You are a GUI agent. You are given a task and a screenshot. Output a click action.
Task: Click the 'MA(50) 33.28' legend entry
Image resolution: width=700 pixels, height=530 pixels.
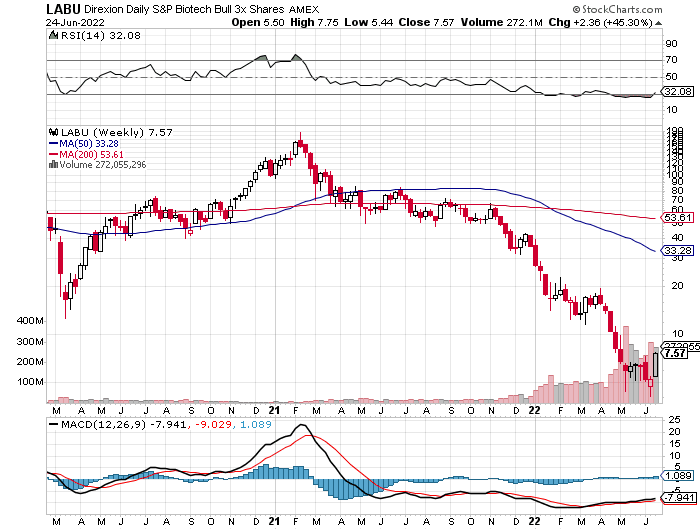(89, 143)
